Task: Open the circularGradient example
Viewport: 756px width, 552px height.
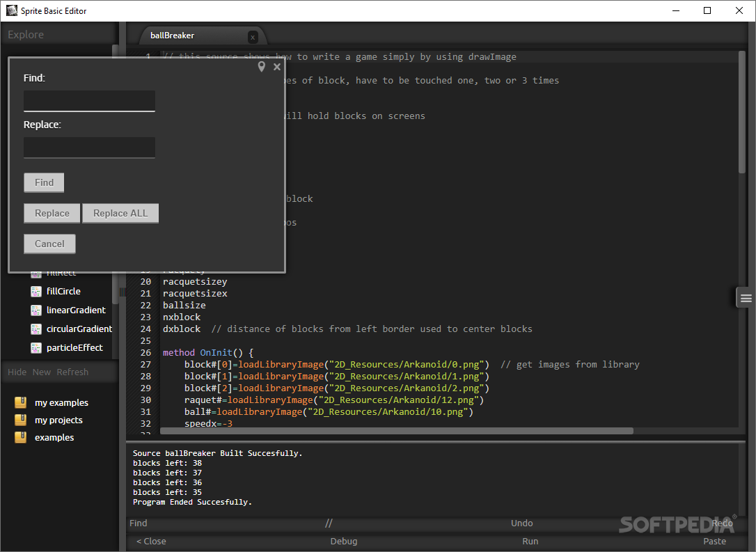Action: [79, 329]
